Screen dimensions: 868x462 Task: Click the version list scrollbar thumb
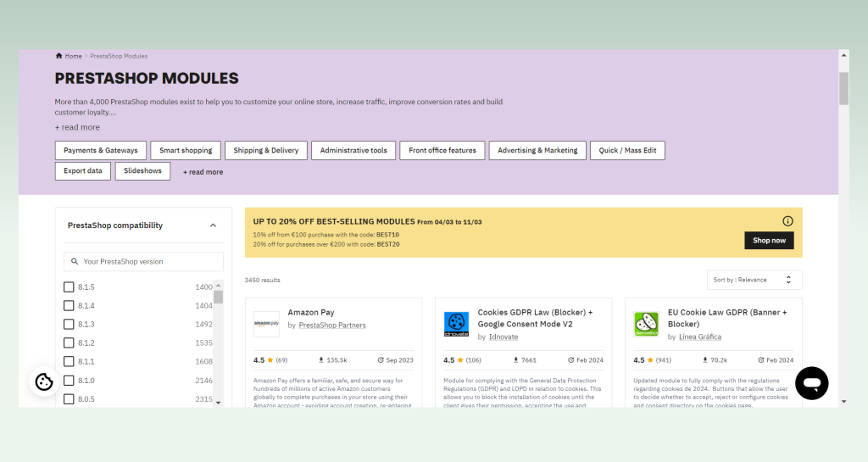[x=218, y=297]
